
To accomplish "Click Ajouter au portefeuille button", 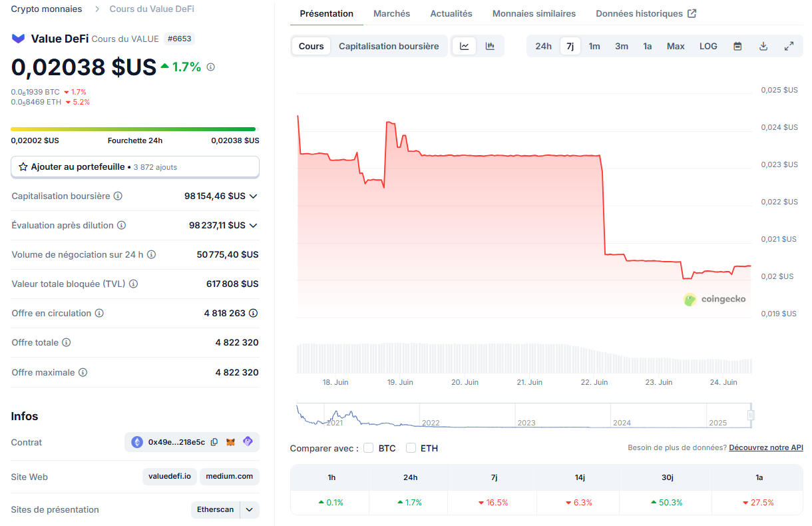I will (135, 167).
